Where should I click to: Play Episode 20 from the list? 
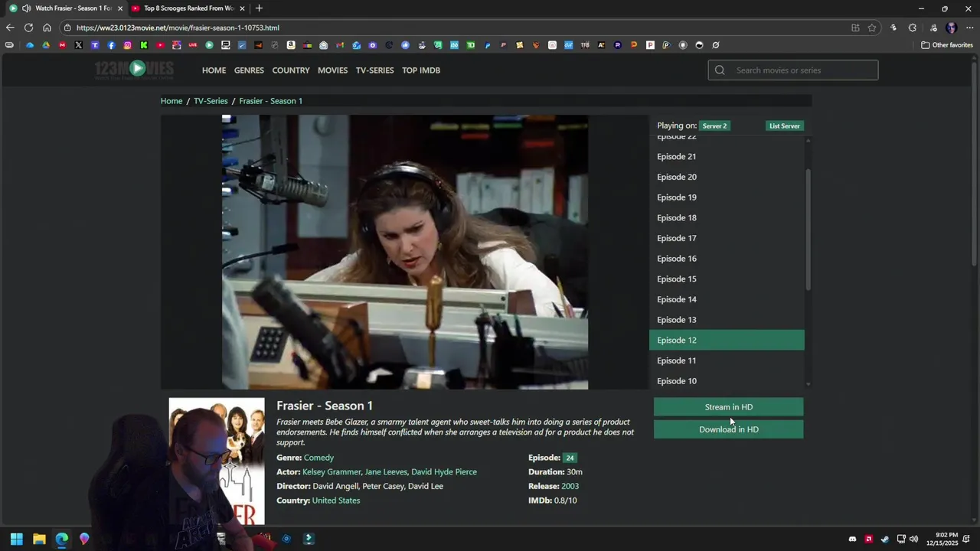(727, 177)
